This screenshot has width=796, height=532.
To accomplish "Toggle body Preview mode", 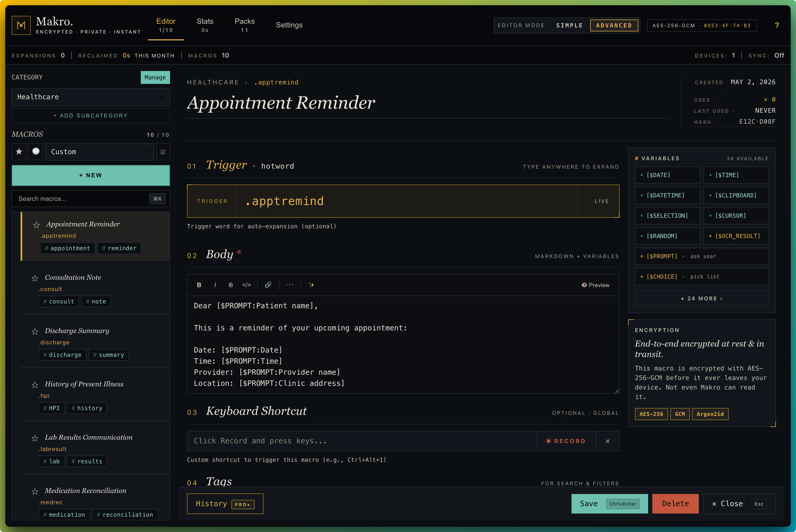I will [595, 285].
